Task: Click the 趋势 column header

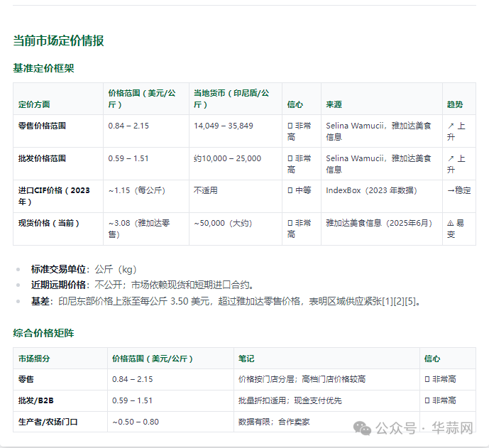Action: (x=455, y=104)
